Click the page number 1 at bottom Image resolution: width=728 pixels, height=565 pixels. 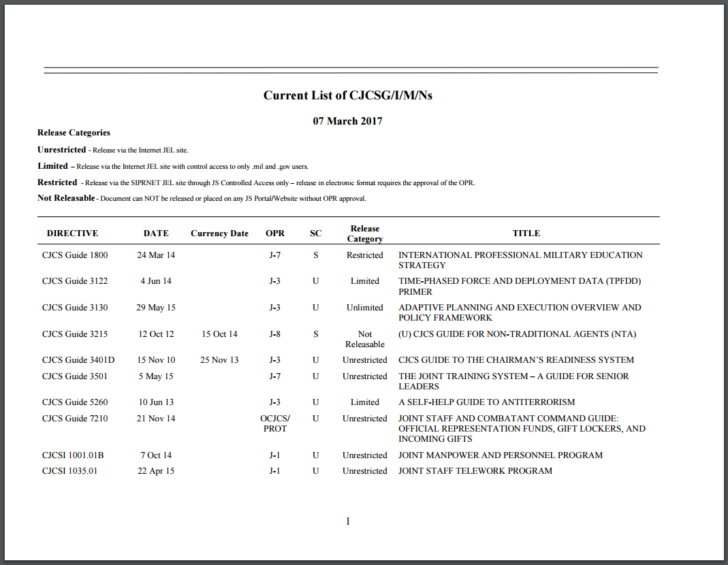(347, 521)
